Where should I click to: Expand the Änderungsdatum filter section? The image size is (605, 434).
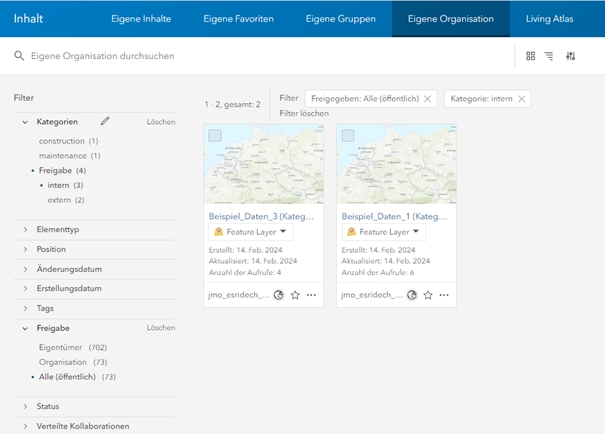25,269
